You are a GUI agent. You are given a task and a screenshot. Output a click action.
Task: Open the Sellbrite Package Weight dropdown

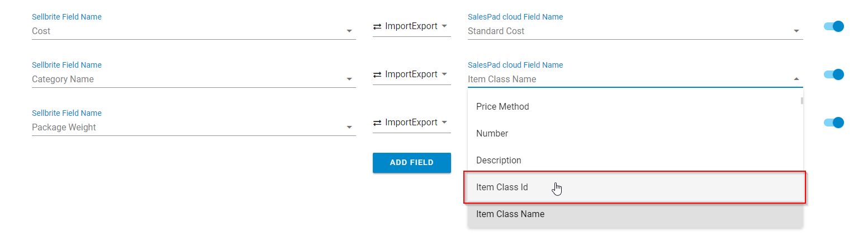[349, 128]
